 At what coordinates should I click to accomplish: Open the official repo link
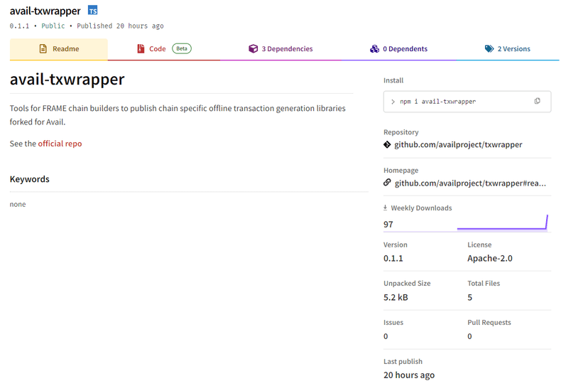[60, 144]
